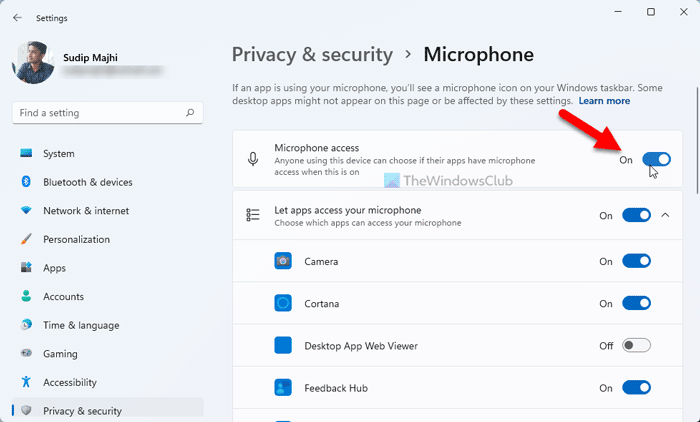Toggle Camera microphone access off
The image size is (700, 422).
click(636, 261)
